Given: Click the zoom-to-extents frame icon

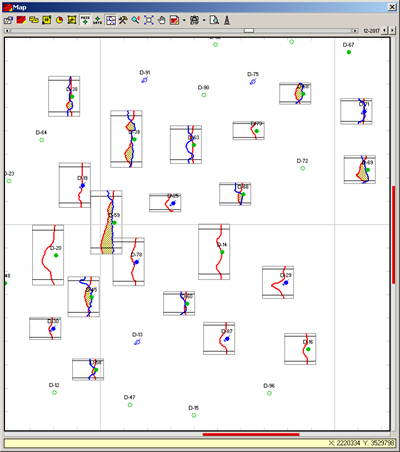Looking at the screenshot, I should coord(149,20).
